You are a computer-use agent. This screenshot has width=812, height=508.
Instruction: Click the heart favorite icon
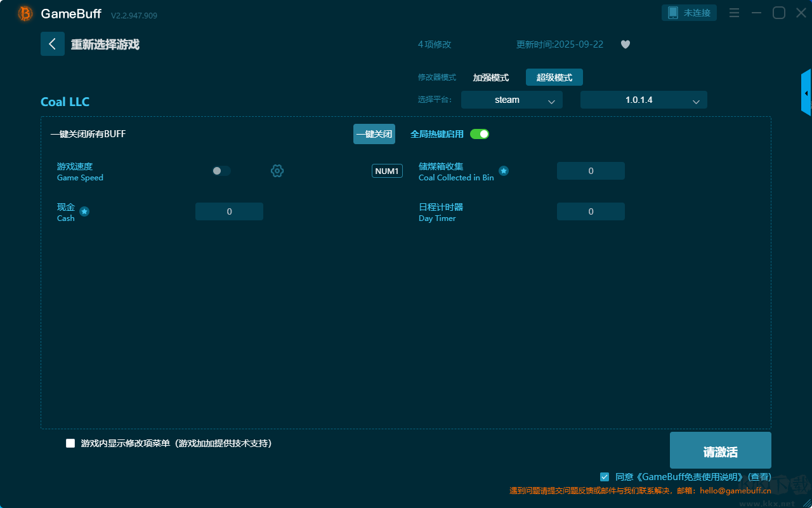click(625, 44)
